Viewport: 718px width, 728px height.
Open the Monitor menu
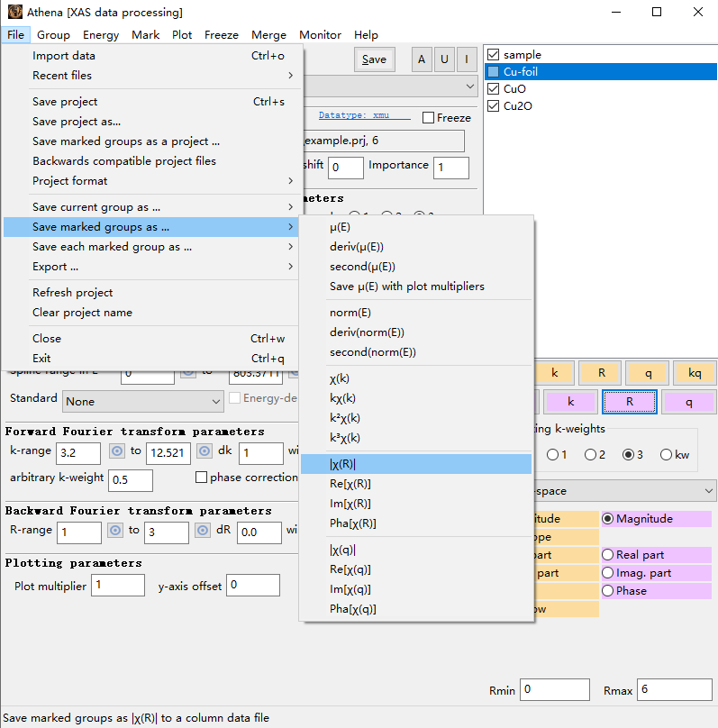click(x=320, y=35)
